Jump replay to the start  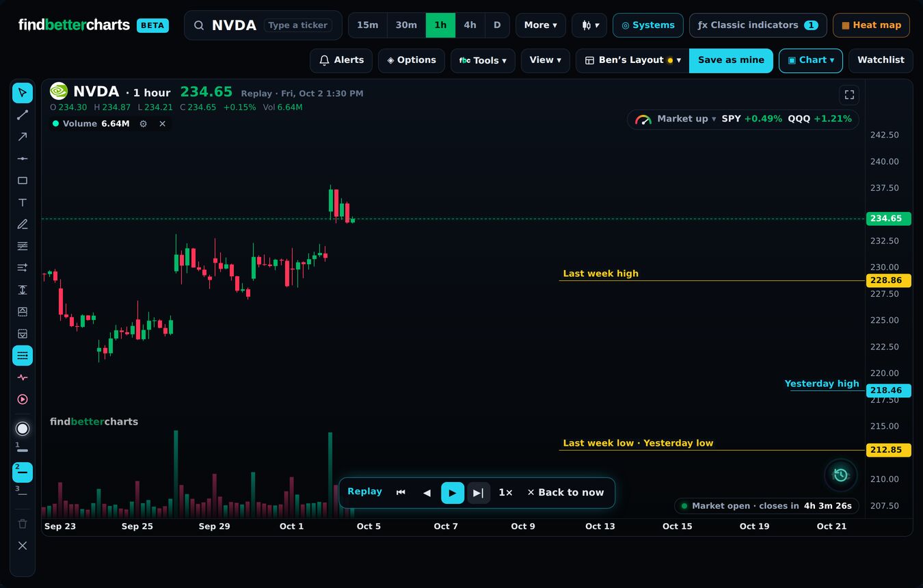tap(401, 493)
